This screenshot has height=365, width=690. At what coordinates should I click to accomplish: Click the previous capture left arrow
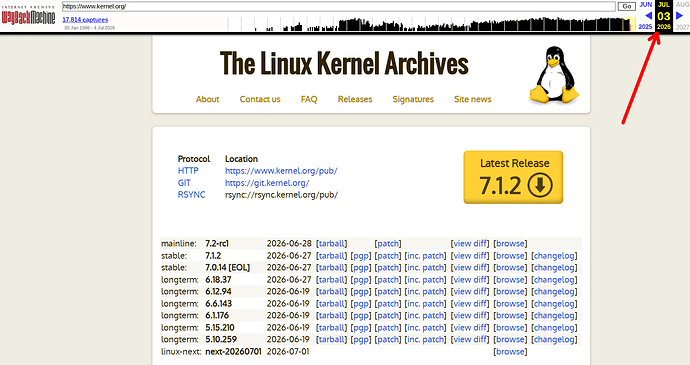tap(648, 16)
